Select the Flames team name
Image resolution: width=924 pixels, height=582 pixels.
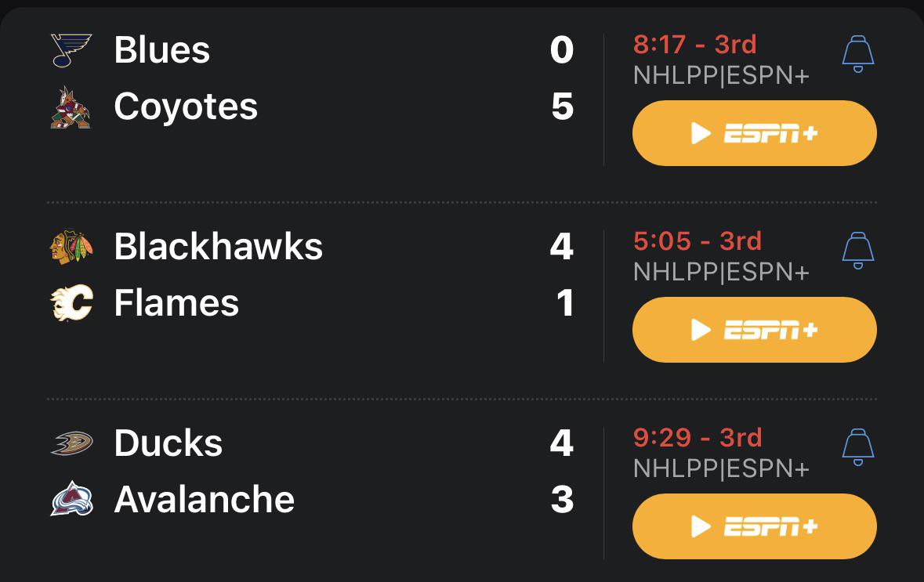(176, 303)
